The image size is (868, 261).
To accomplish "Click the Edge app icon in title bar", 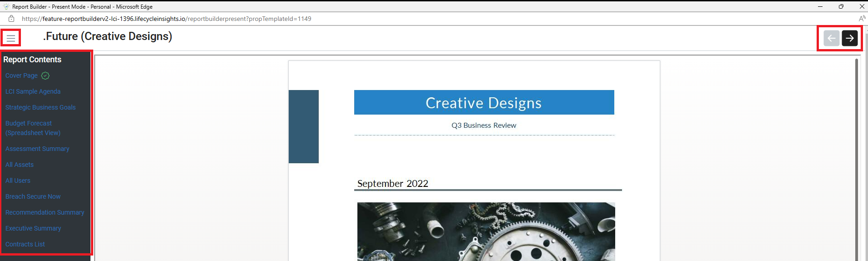I will coord(6,6).
